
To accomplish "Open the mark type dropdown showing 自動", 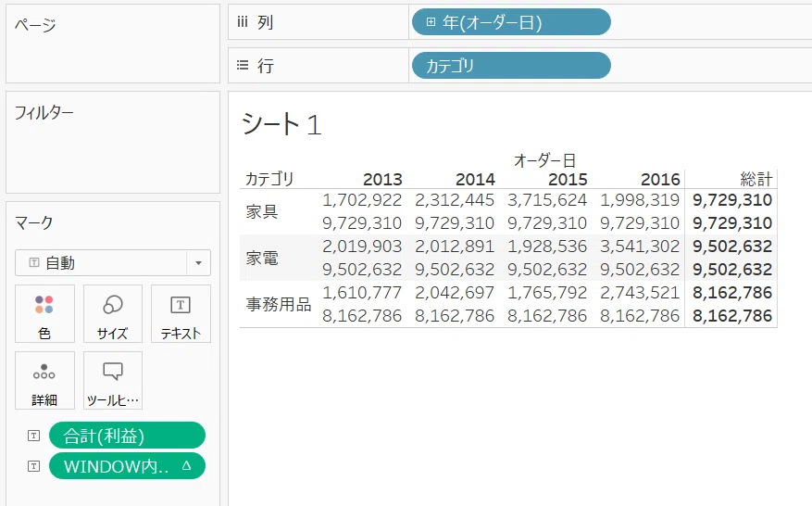I will point(113,263).
